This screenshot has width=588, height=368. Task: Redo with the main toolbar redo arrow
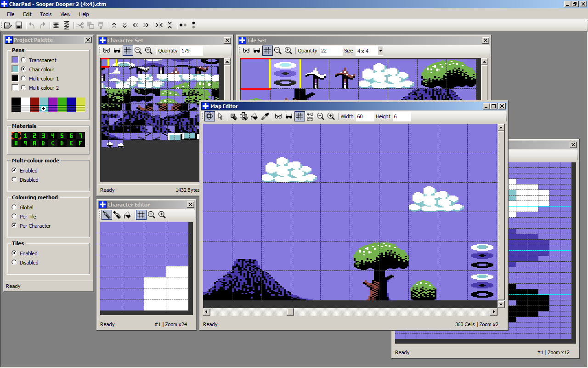click(x=43, y=25)
